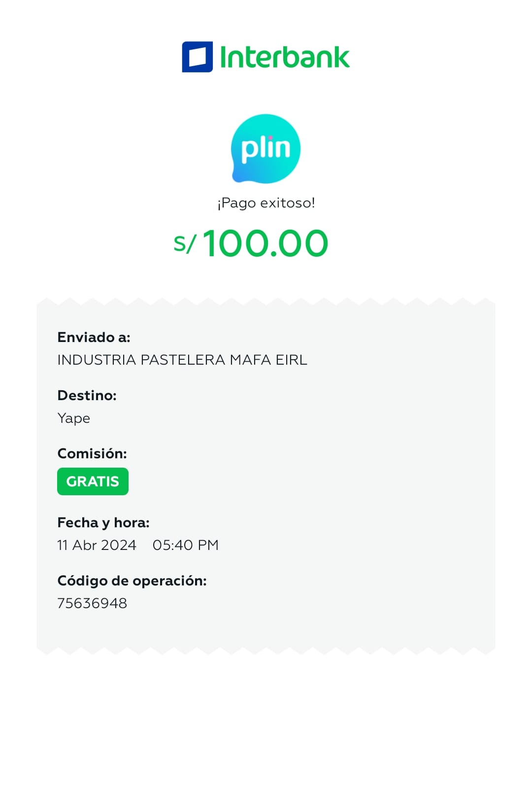Viewport: 532px width, 785px height.
Task: Click the 100.00 payment amount
Action: (265, 243)
